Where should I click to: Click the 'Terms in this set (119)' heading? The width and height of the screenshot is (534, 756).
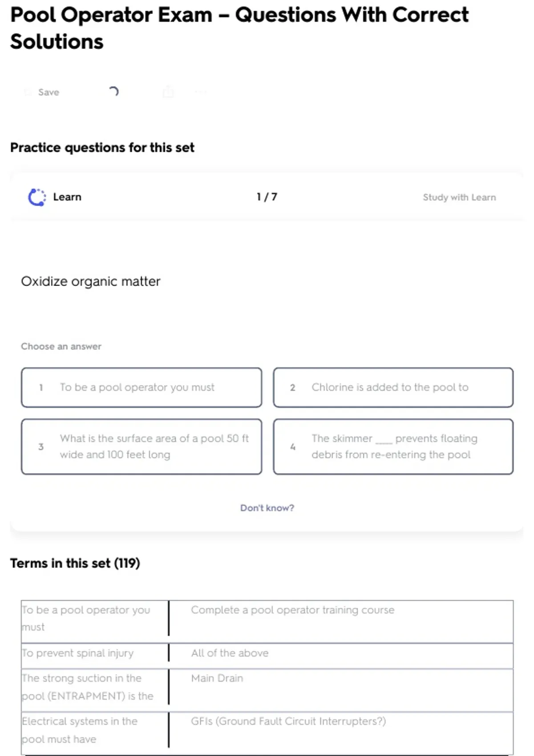tap(75, 563)
